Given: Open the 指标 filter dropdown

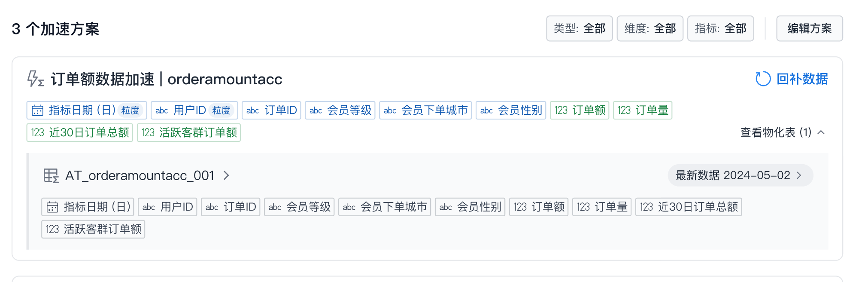Looking at the screenshot, I should [x=720, y=29].
